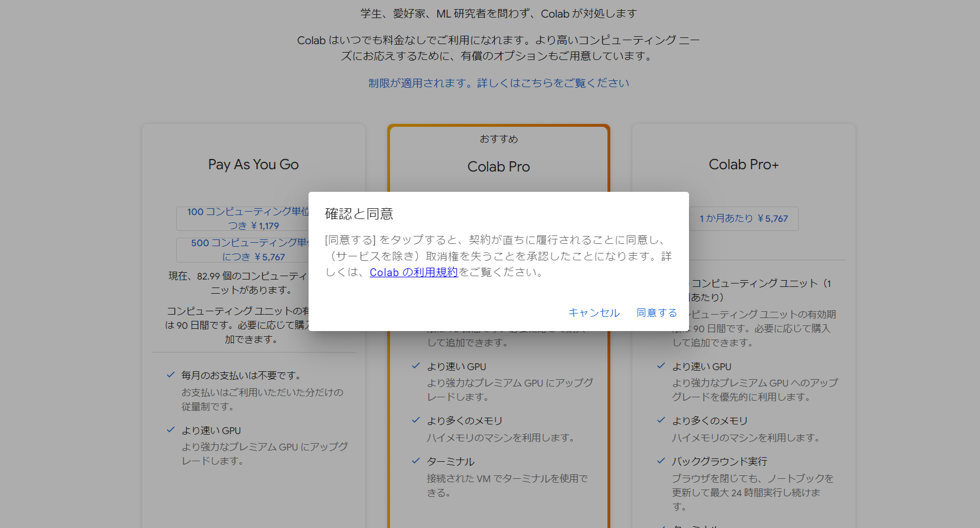Open the Colab の利用規約 link
Image resolution: width=980 pixels, height=528 pixels.
[414, 272]
